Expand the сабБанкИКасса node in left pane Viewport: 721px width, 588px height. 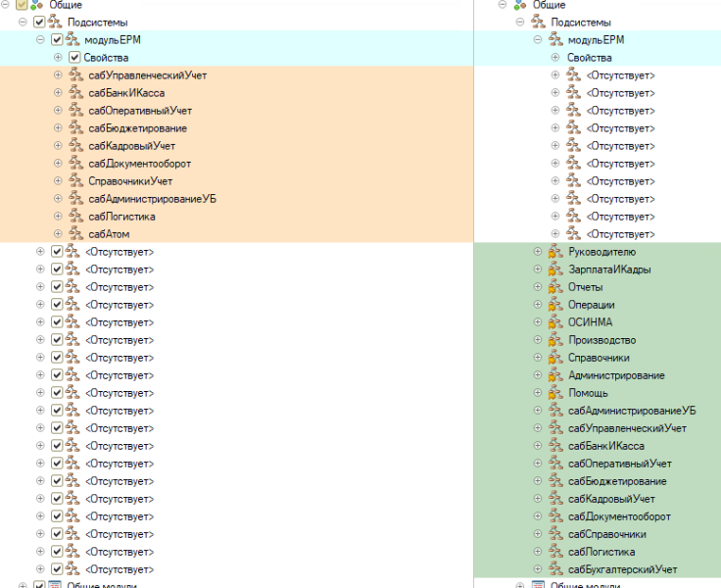[58, 93]
